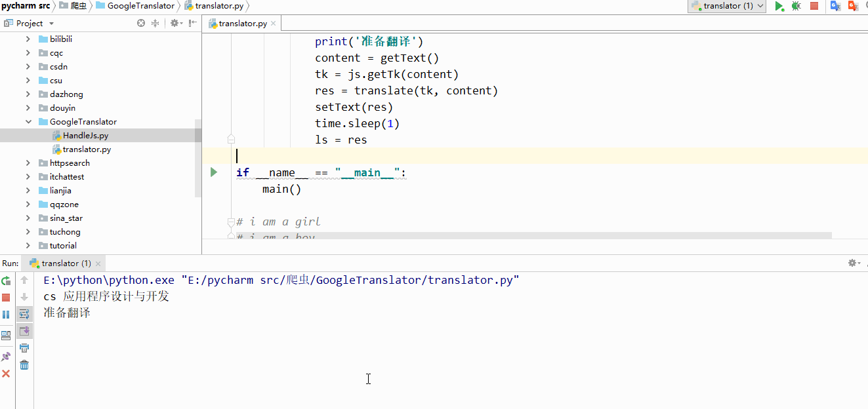The width and height of the screenshot is (868, 409).
Task: Open the translator (1) run configuration dropdown
Action: [x=727, y=6]
